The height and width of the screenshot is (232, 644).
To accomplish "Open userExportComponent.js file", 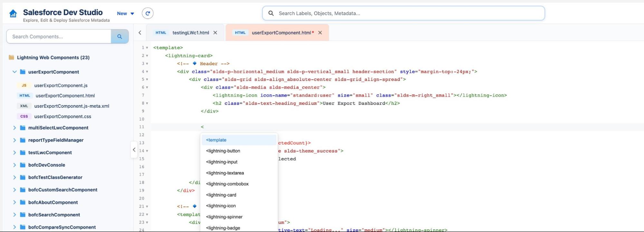I will pyautogui.click(x=61, y=86).
